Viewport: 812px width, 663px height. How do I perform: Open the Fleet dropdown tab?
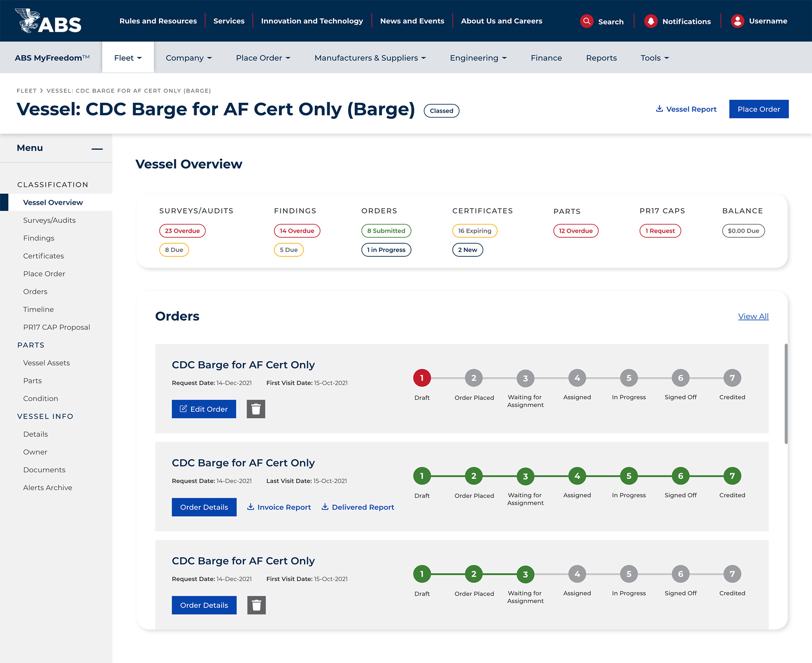click(x=128, y=57)
